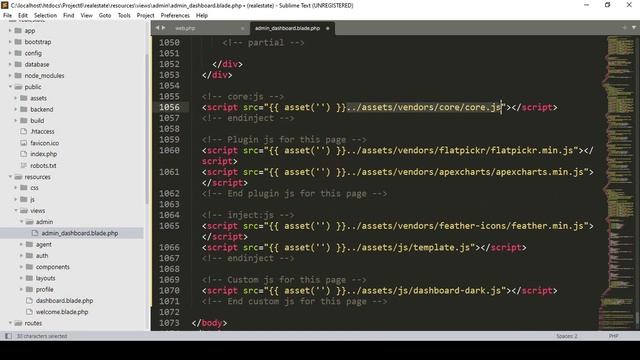
Task: Click the js folder icon
Action: (24, 199)
